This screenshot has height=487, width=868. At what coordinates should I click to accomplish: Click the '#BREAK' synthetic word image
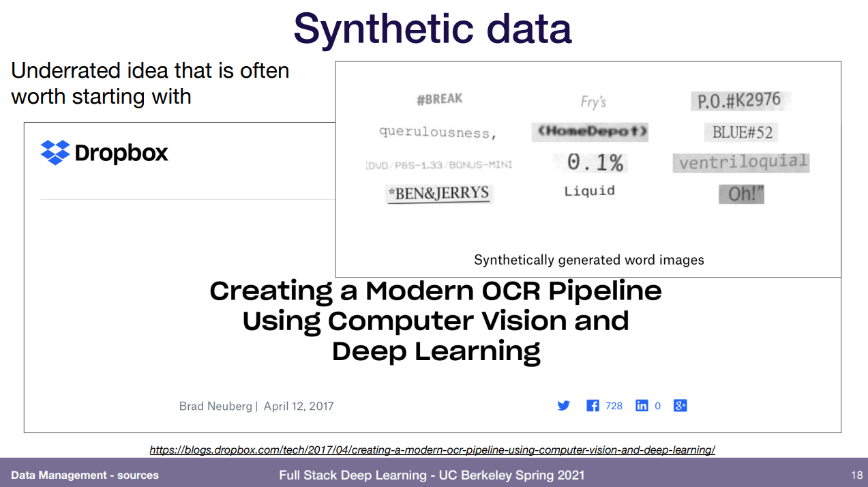click(x=439, y=100)
